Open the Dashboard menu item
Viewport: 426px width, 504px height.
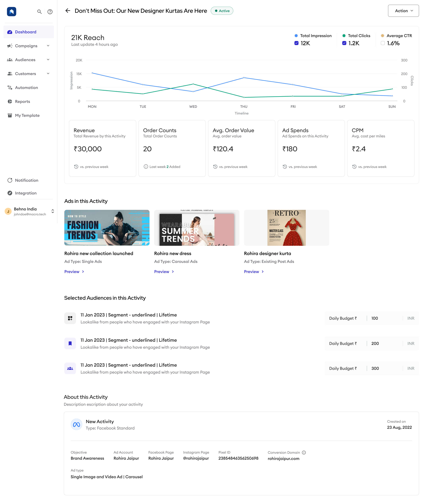[x=29, y=32]
